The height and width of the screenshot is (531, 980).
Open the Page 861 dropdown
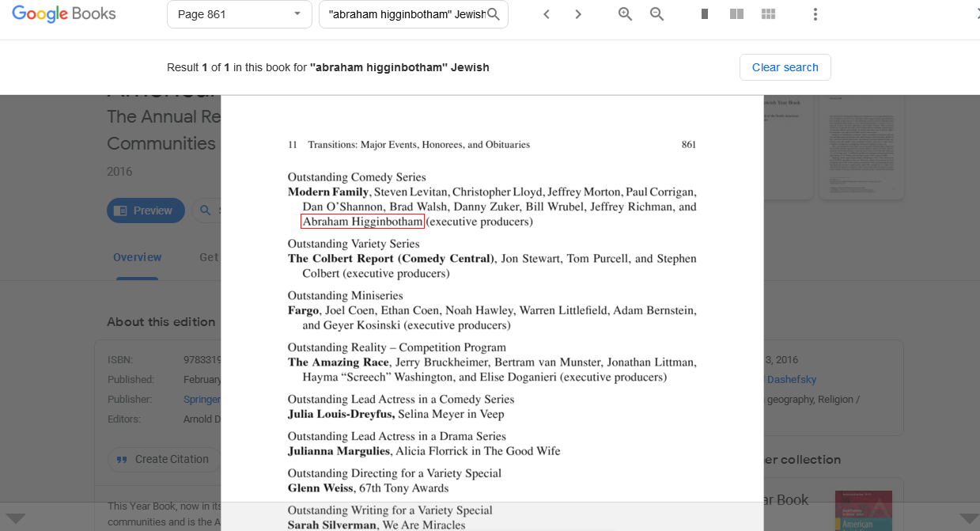tap(240, 14)
